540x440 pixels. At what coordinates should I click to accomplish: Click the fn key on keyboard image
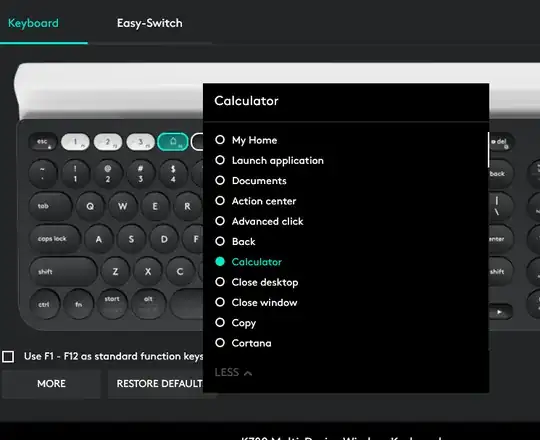coord(79,304)
